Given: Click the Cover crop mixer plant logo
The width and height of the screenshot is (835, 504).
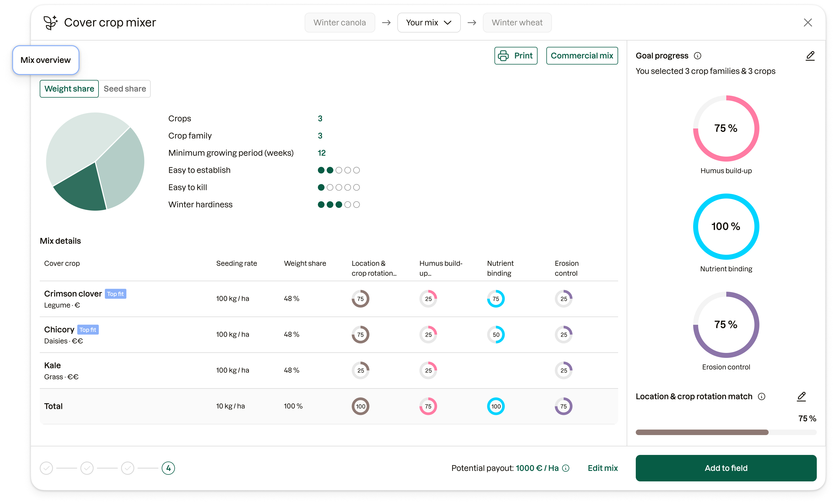Looking at the screenshot, I should (50, 23).
